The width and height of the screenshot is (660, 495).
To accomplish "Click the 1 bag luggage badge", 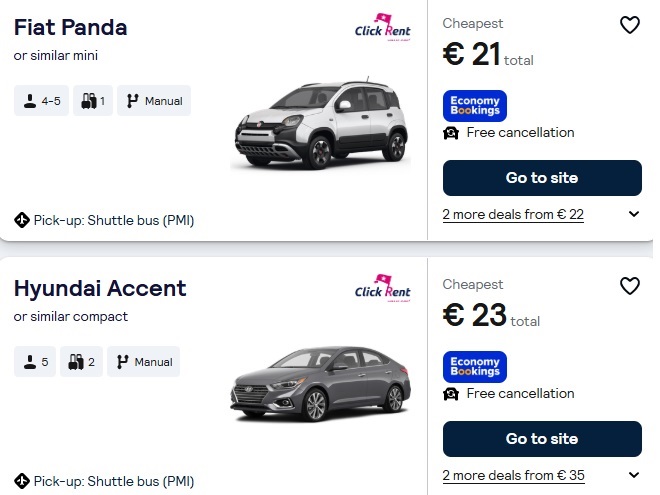I will tap(93, 101).
